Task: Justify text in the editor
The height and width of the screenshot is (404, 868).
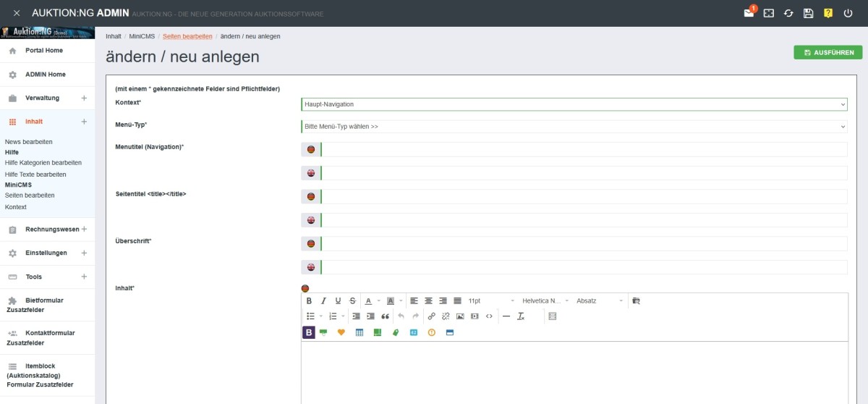Action: 457,300
